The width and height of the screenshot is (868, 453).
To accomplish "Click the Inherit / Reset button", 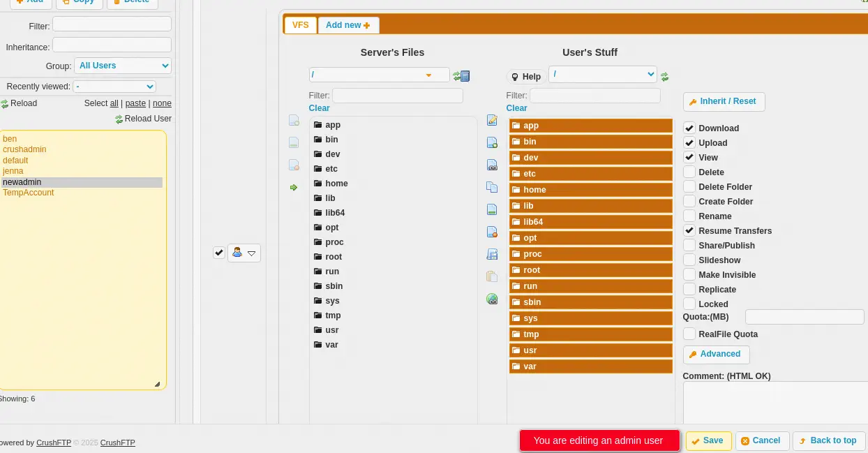I will [x=724, y=102].
